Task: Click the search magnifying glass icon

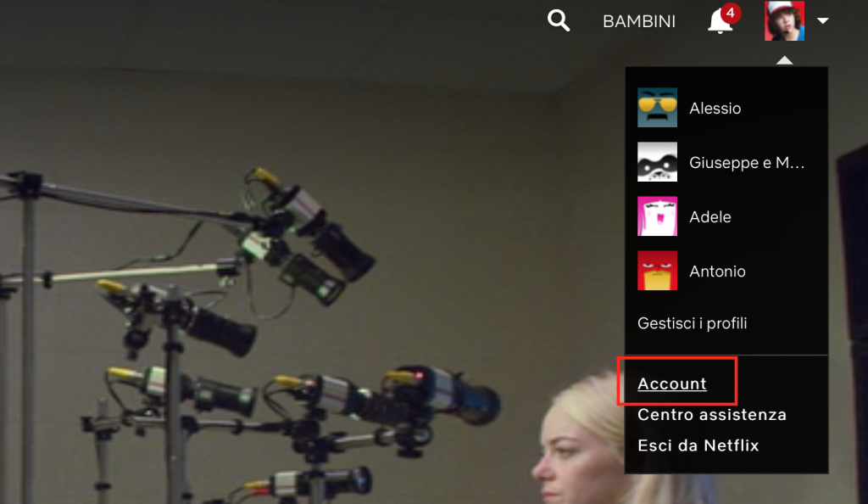Action: pyautogui.click(x=559, y=21)
